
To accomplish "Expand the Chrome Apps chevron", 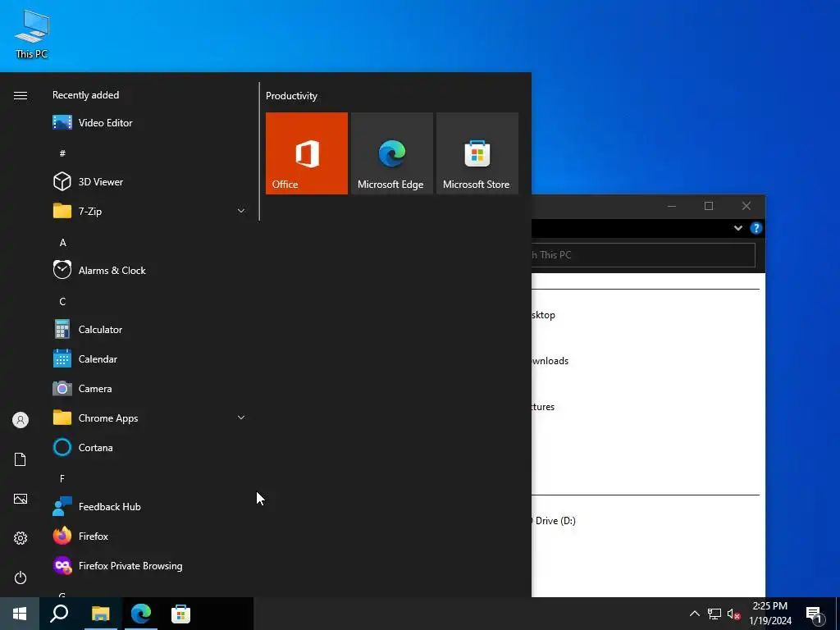I will [x=241, y=418].
